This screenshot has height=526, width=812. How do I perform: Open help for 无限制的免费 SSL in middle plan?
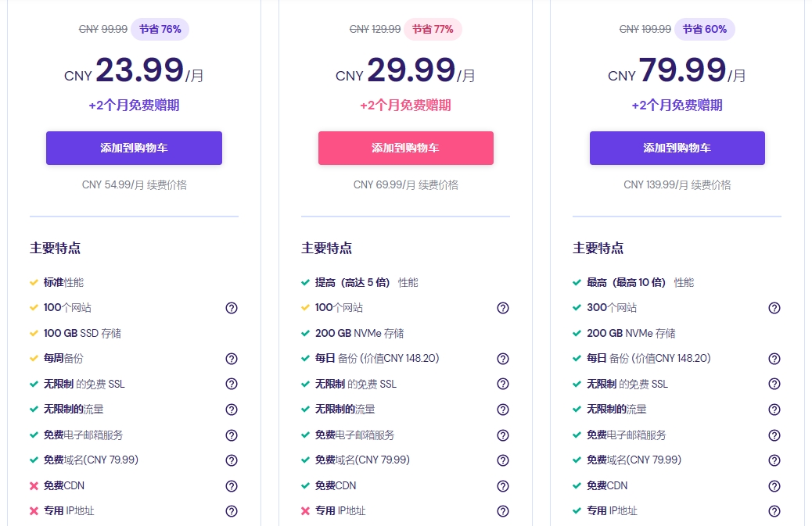[503, 385]
